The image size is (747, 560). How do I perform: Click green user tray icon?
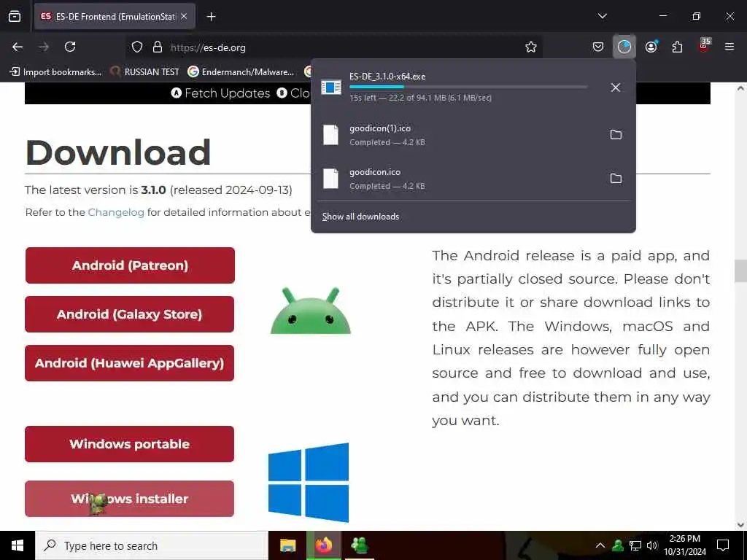coord(618,545)
